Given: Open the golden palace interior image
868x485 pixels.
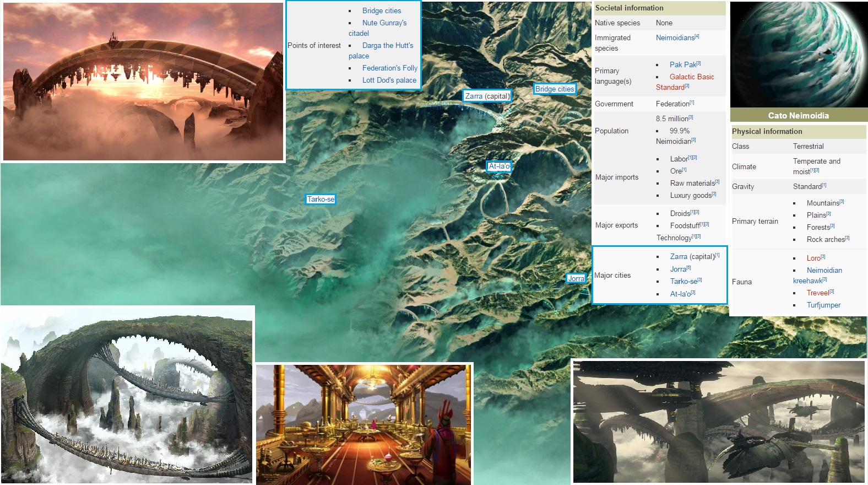Looking at the screenshot, I should 364,424.
